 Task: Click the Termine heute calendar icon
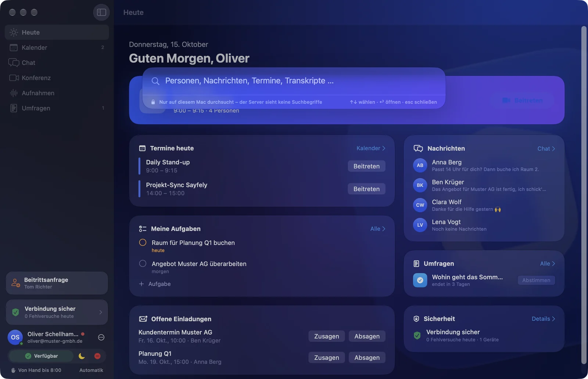(x=142, y=148)
